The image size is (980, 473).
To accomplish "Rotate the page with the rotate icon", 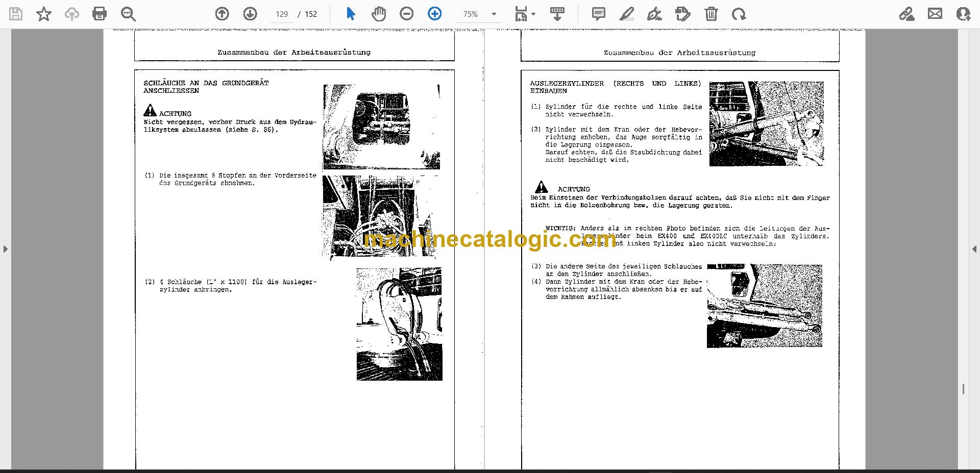I will click(739, 14).
